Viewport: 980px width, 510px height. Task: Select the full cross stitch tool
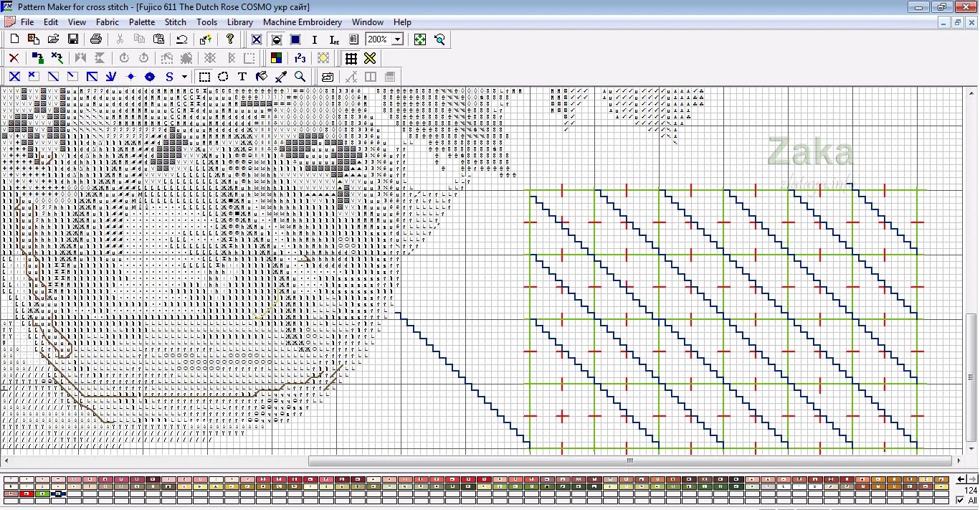point(14,77)
